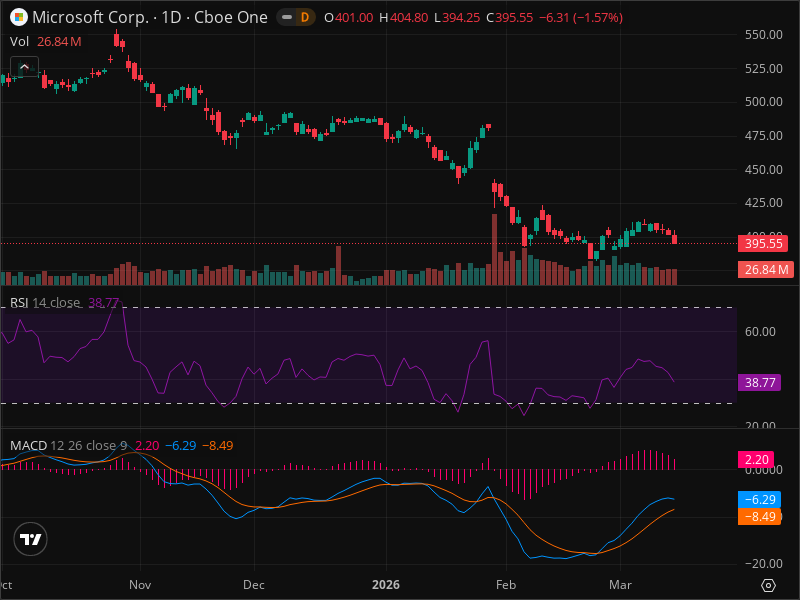Click the 26.84 M value beside Vol

pyautogui.click(x=59, y=41)
